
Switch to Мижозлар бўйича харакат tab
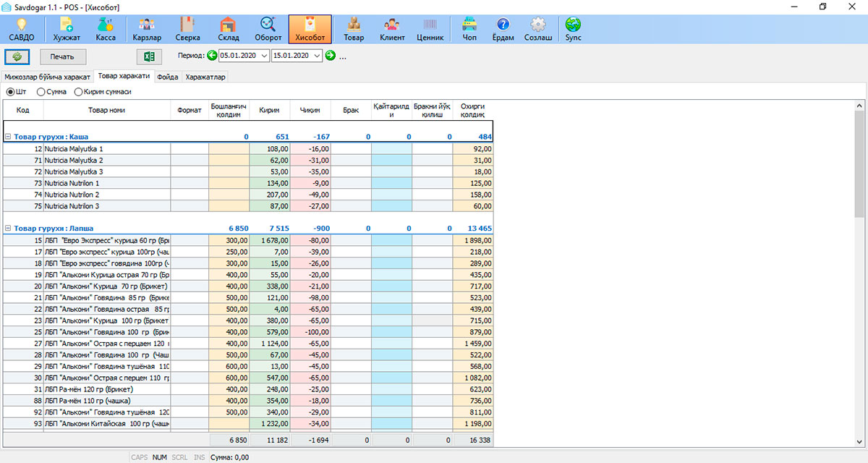click(x=47, y=77)
